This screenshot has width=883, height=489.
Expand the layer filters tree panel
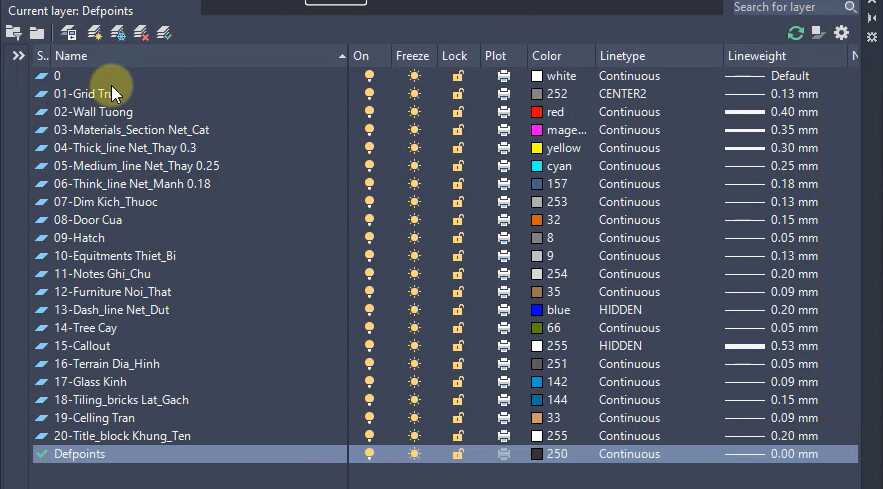pyautogui.click(x=18, y=56)
